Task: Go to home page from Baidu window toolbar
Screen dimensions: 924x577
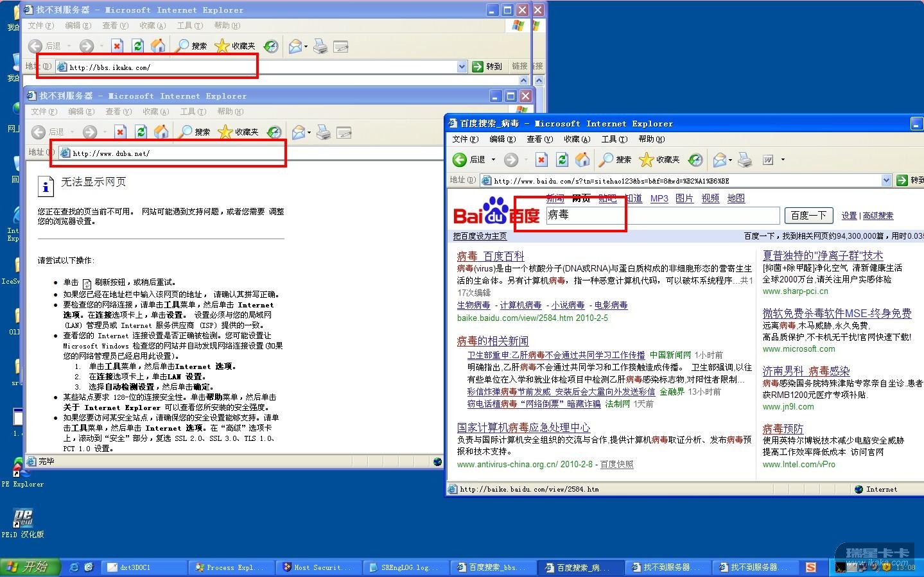Action: coord(582,159)
